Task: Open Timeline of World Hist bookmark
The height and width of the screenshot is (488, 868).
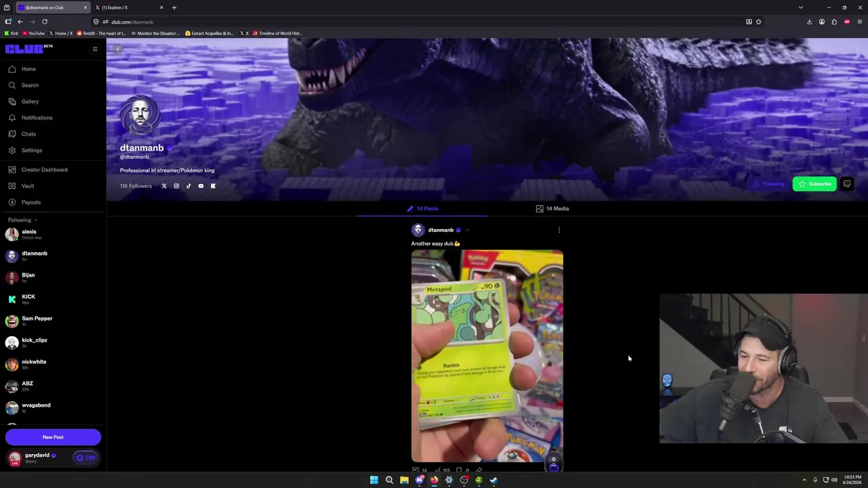Action: (x=277, y=33)
